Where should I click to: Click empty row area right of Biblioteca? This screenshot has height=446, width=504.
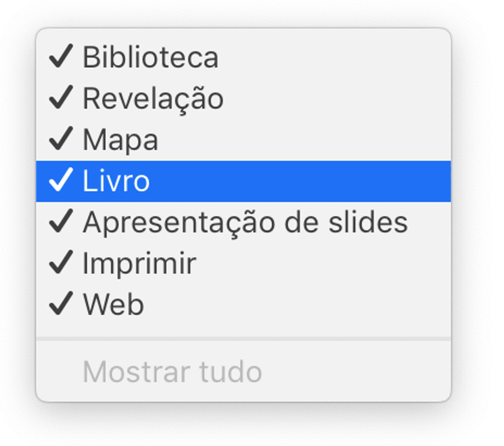335,57
